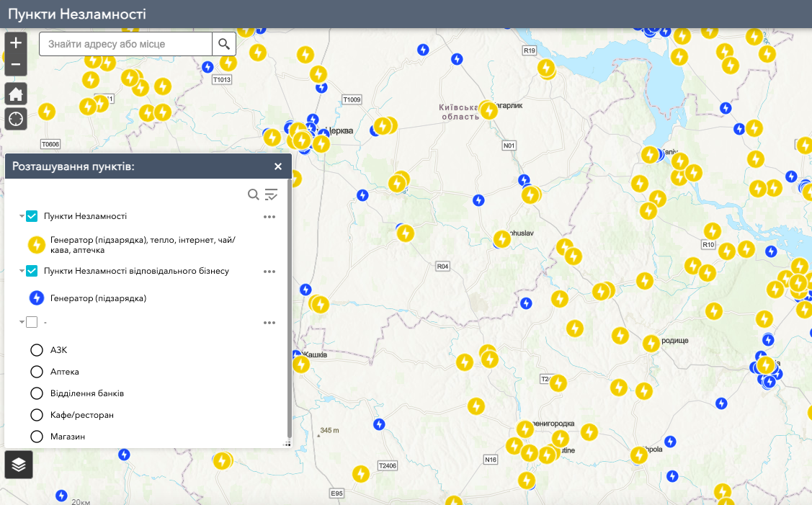Open the layers panel stack icon

[x=19, y=465]
